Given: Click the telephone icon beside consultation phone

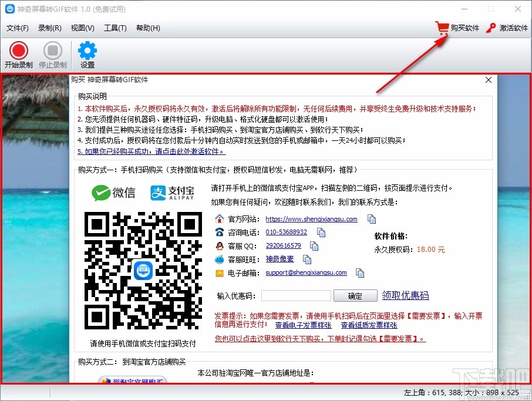Looking at the screenshot, I should [x=220, y=232].
